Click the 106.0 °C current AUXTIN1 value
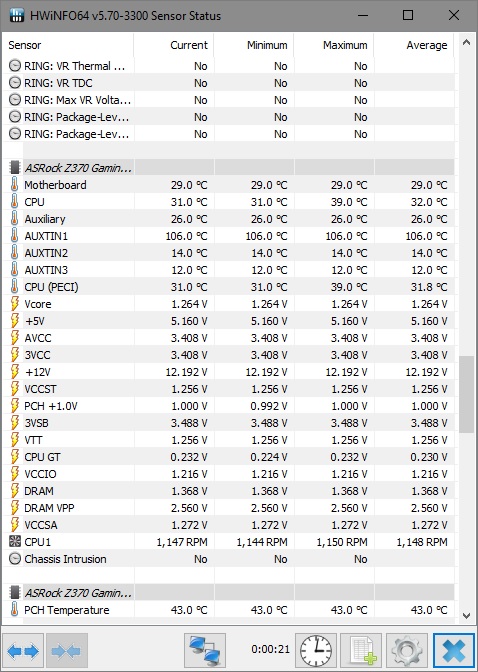 pyautogui.click(x=186, y=236)
